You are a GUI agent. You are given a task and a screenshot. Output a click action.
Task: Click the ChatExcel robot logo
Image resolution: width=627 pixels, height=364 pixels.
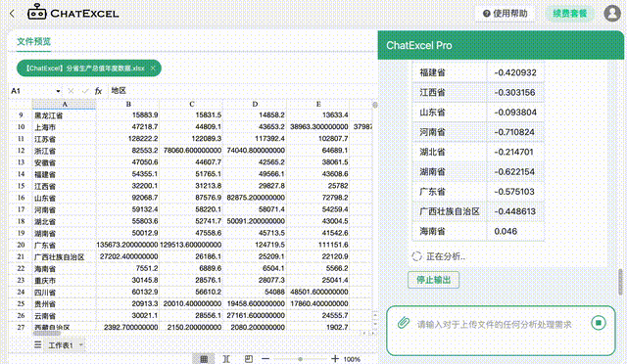point(37,13)
